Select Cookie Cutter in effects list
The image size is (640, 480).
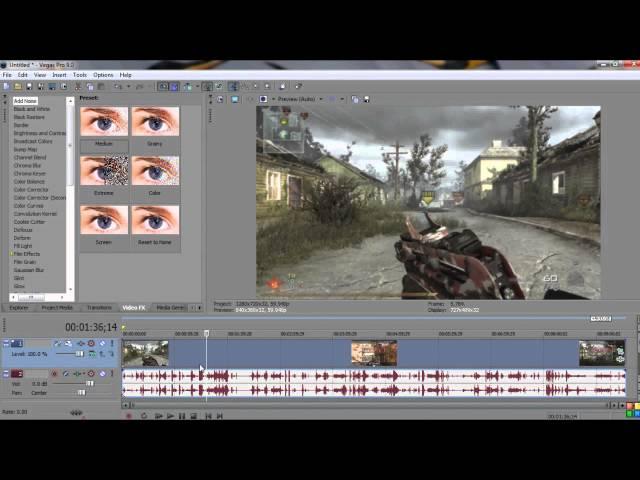tap(29, 222)
